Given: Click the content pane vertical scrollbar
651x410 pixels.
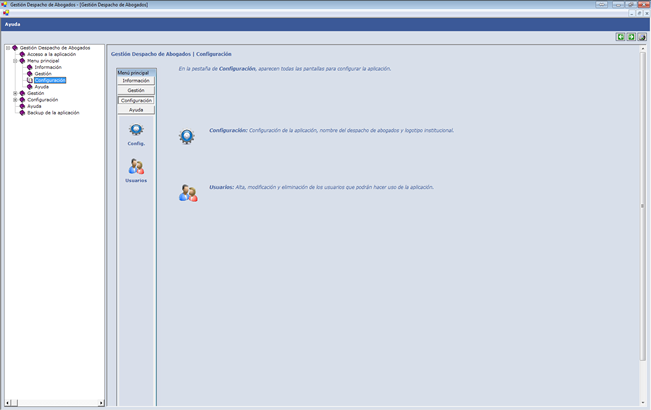Looking at the screenshot, I should [643, 220].
